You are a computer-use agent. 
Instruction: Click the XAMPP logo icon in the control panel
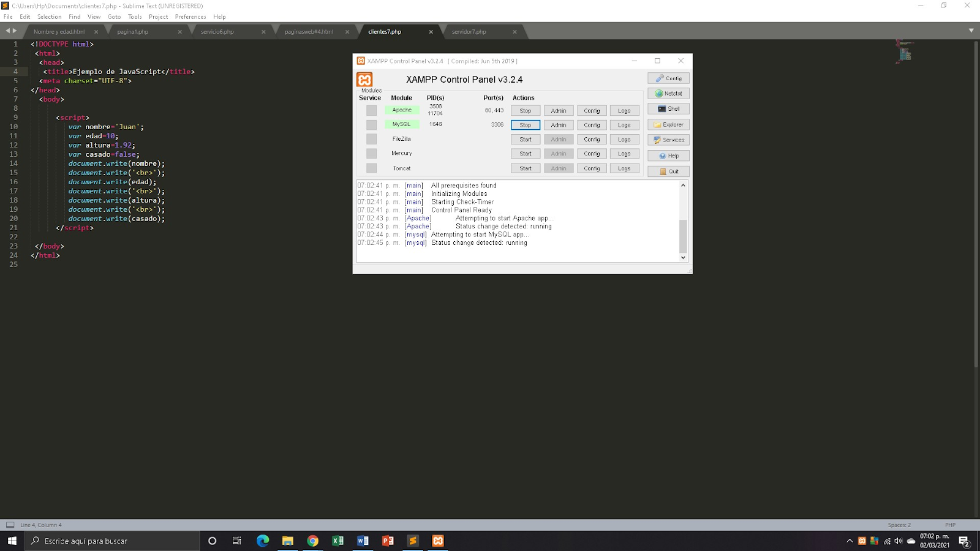(364, 80)
